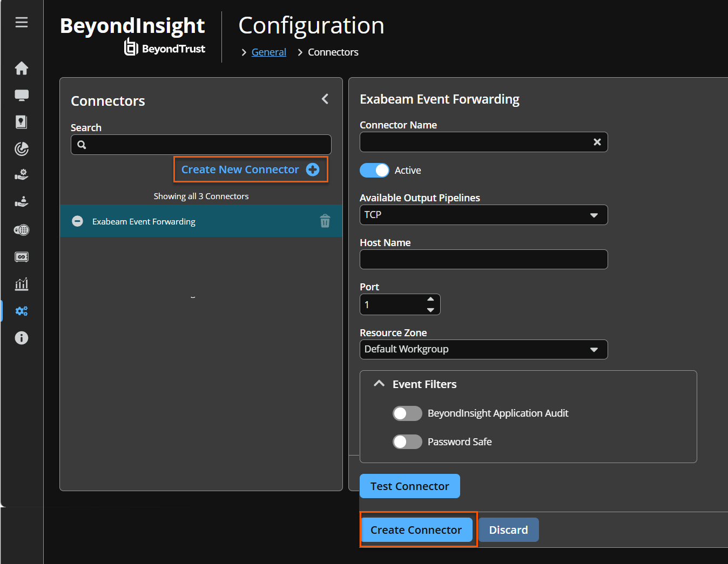
Task: Enable BeyondInsight Application Audit filter
Action: click(407, 413)
